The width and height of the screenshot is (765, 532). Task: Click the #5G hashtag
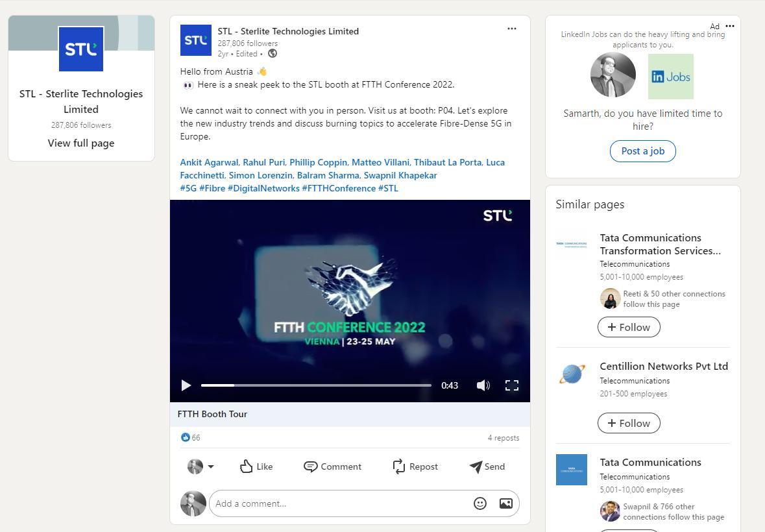(x=188, y=188)
